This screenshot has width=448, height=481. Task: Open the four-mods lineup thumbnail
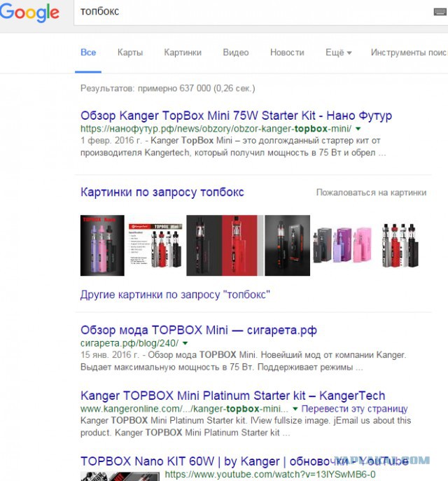[x=400, y=245]
